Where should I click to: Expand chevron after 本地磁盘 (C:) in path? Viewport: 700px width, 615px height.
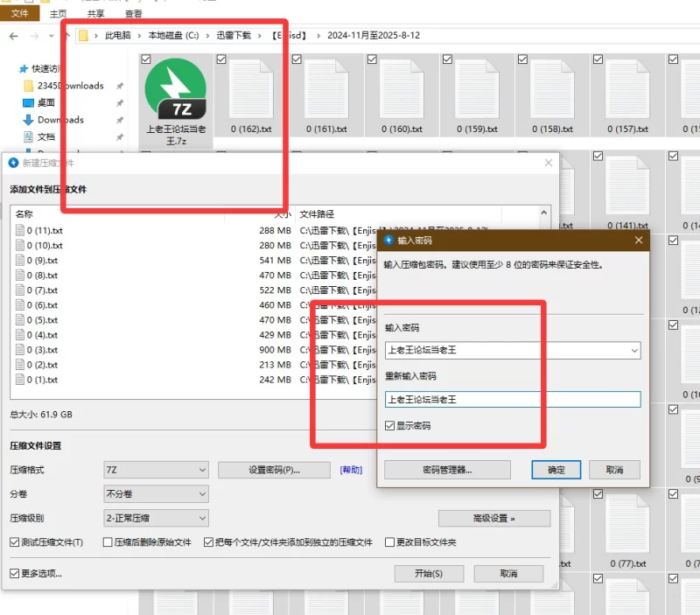point(207,36)
